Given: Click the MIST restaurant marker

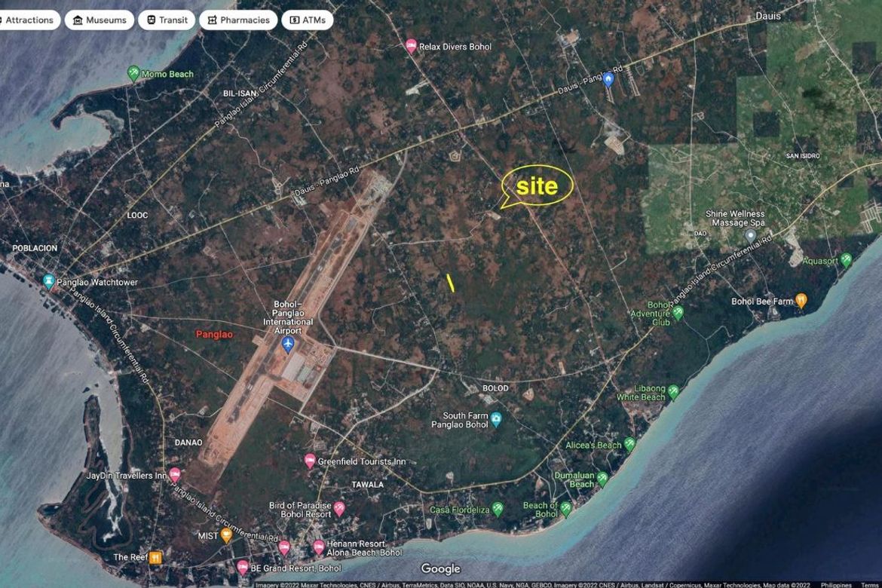Looking at the screenshot, I should coord(226,535).
